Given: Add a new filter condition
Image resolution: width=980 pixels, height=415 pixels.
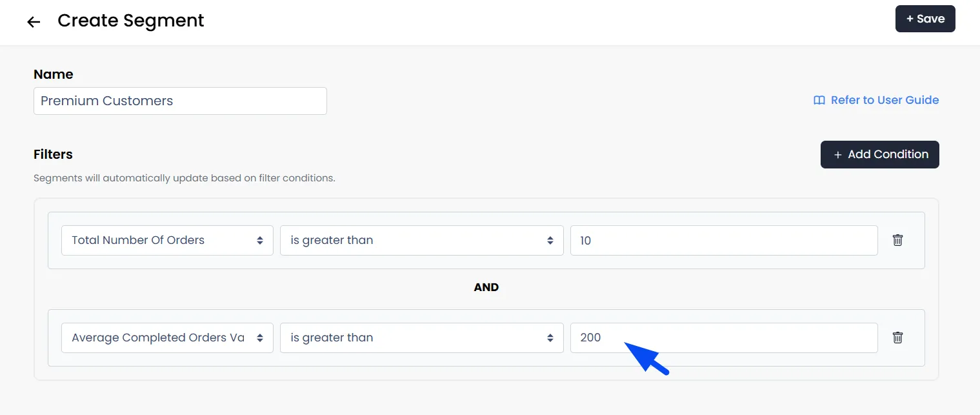Looking at the screenshot, I should 880,154.
